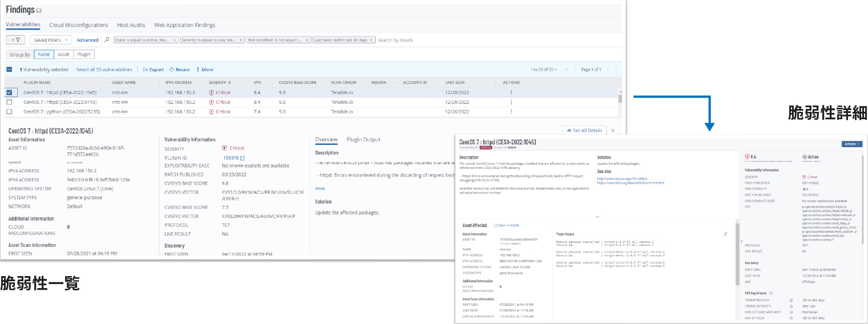Click the Export button in toolbar
The height and width of the screenshot is (324, 868).
click(153, 70)
